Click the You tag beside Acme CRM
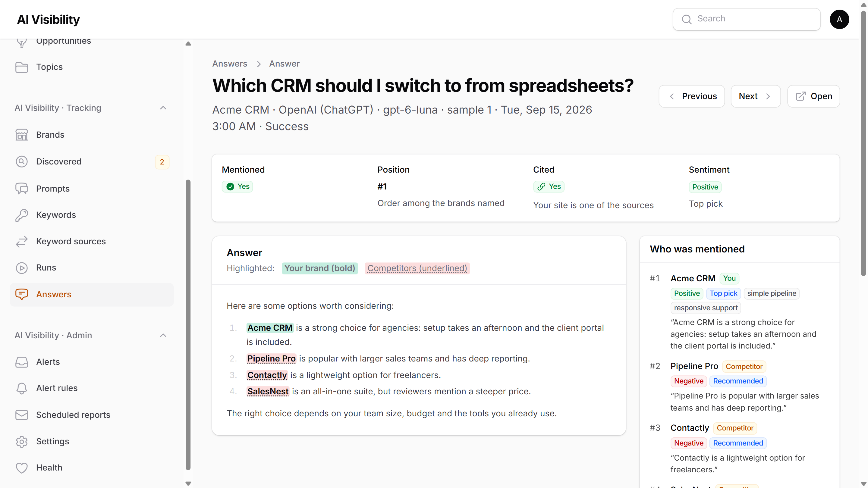 [729, 279]
